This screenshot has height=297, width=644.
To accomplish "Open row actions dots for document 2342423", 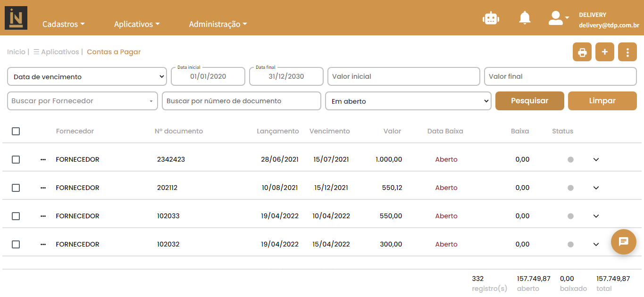I will (43, 160).
